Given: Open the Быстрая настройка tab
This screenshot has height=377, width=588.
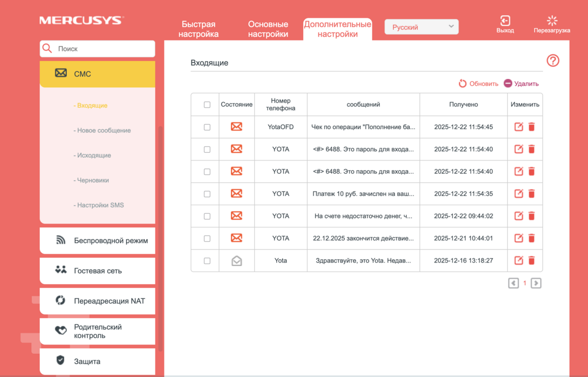Looking at the screenshot, I should click(199, 29).
